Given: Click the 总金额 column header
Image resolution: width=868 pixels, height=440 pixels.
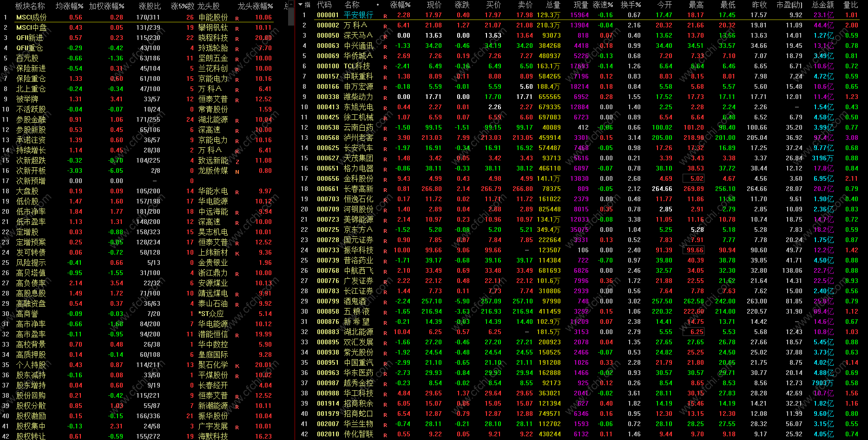Looking at the screenshot, I should [823, 5].
